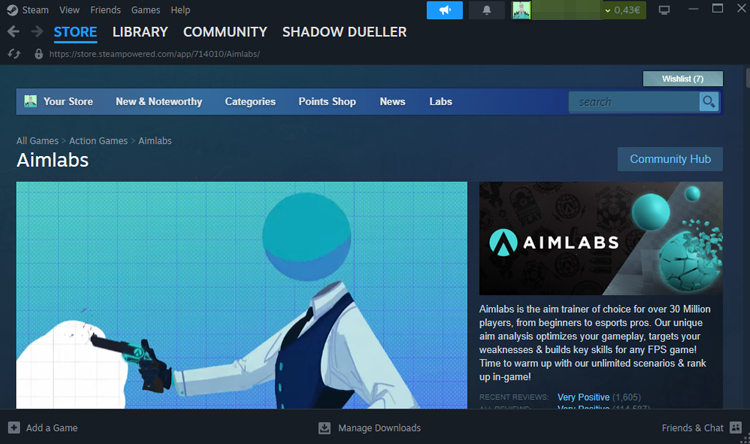Image resolution: width=750 pixels, height=444 pixels.
Task: Go back with the left arrow
Action: click(13, 32)
